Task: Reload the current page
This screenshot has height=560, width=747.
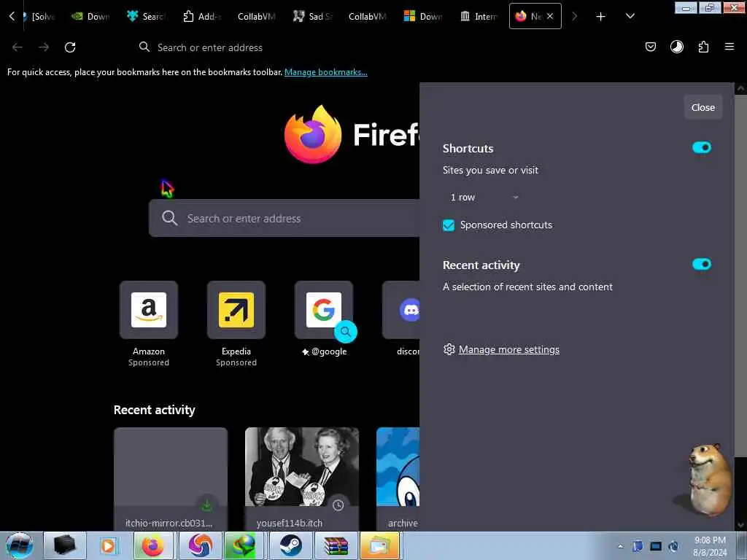Action: click(70, 47)
